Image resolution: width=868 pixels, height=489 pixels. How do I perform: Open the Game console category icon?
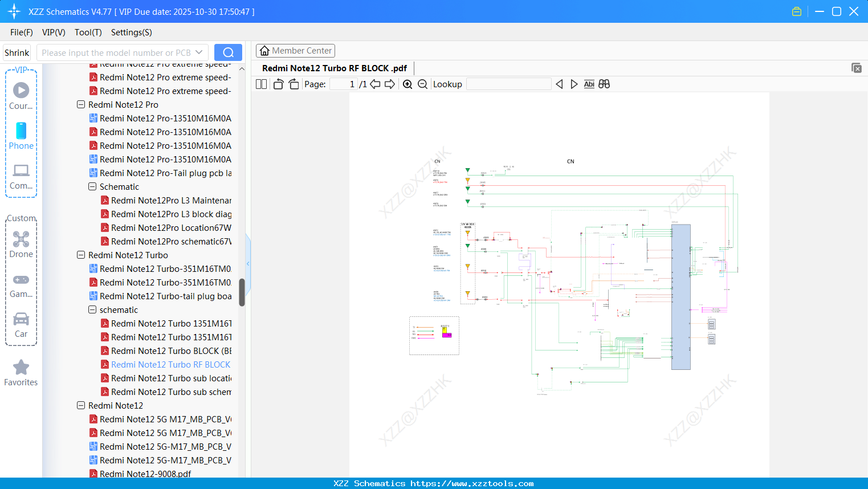click(21, 279)
